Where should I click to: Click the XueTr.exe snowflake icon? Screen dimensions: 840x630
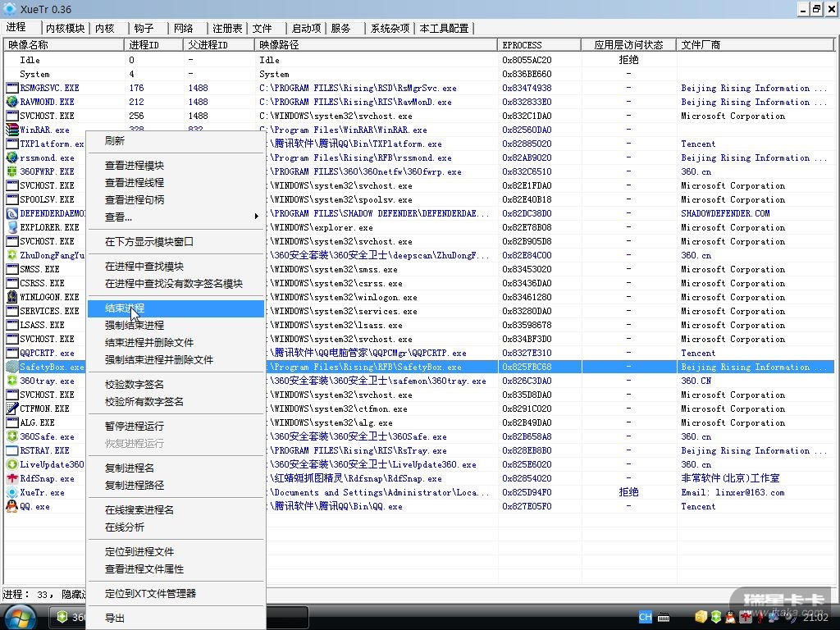tap(11, 492)
